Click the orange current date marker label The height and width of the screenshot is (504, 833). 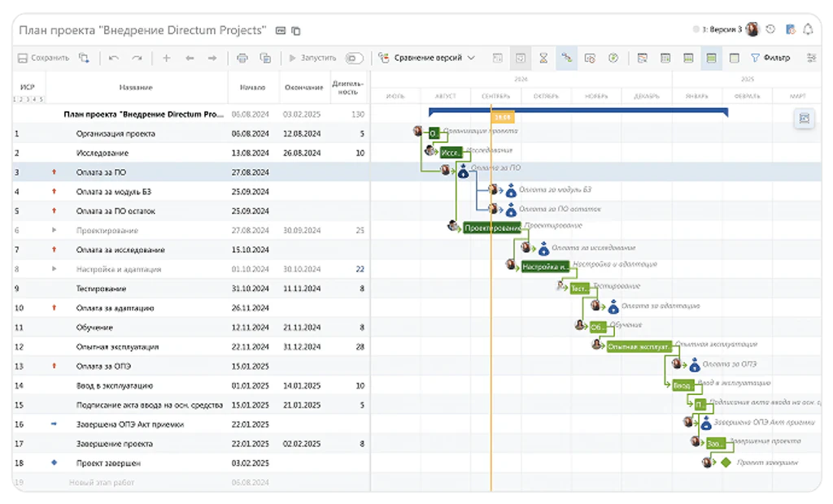click(502, 117)
